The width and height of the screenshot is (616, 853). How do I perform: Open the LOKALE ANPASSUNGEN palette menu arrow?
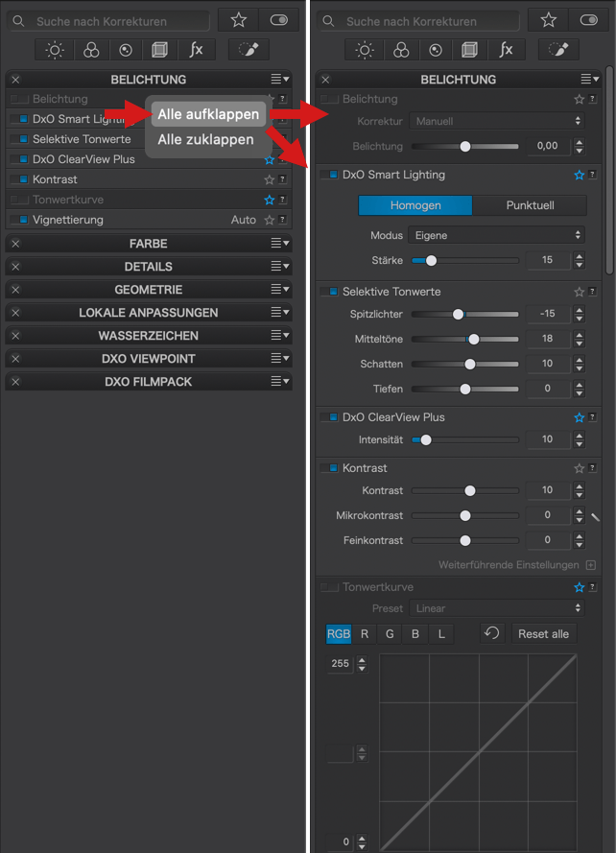280,312
